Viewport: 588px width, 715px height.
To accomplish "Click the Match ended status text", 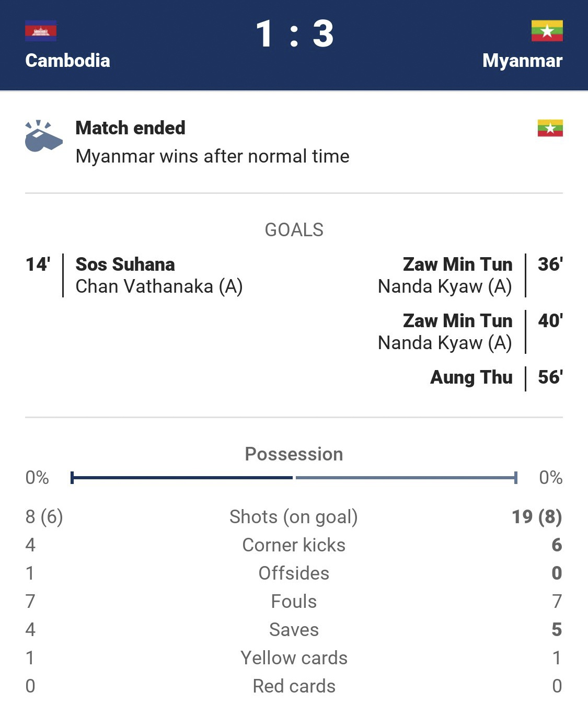I will pyautogui.click(x=130, y=128).
